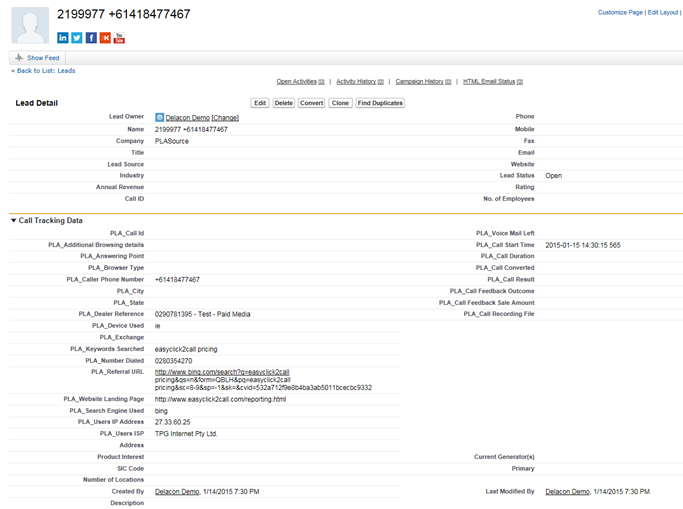Open the Delacon Demo lead owner link

click(x=188, y=118)
